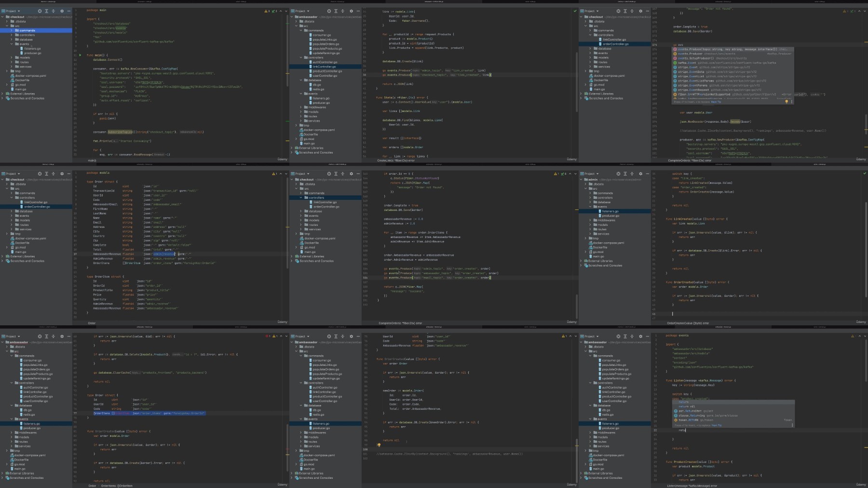868x488 pixels.
Task: Select Dockerfile in the admin project tree
Action: coord(600,247)
